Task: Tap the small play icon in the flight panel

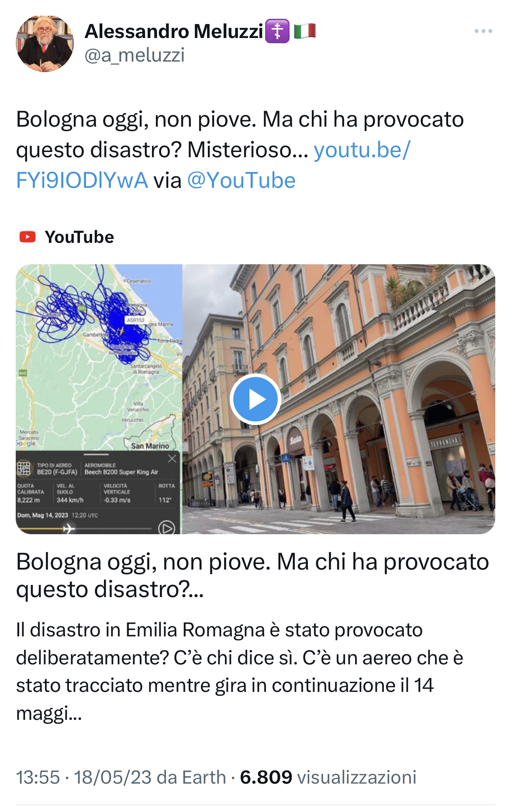Action: click(x=166, y=528)
